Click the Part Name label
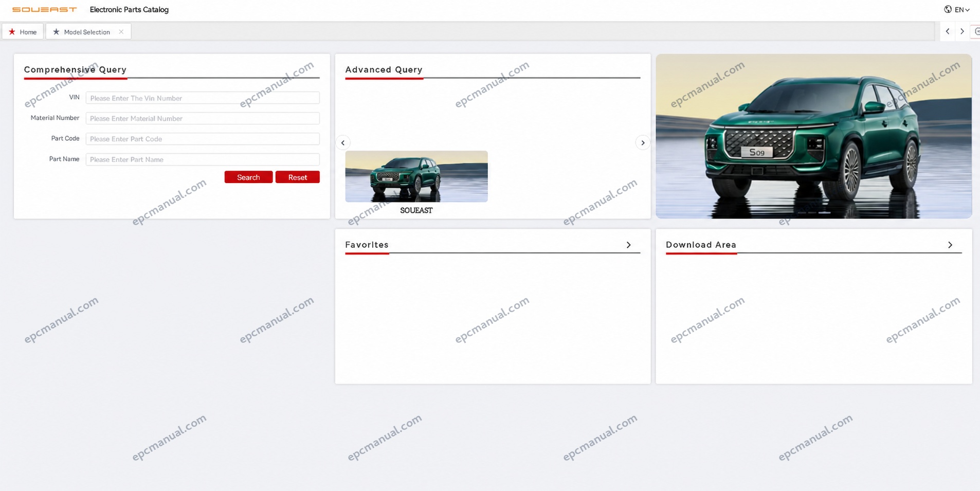980x491 pixels. [x=64, y=159]
